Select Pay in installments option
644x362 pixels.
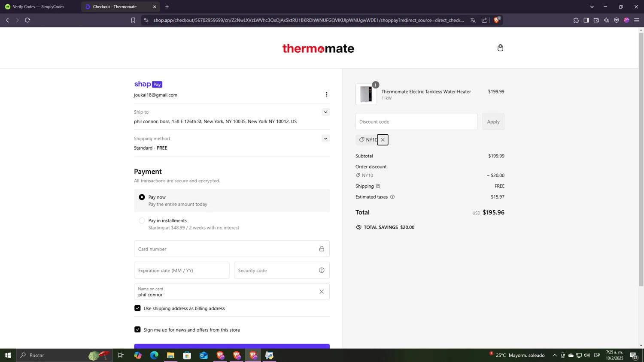(x=142, y=220)
